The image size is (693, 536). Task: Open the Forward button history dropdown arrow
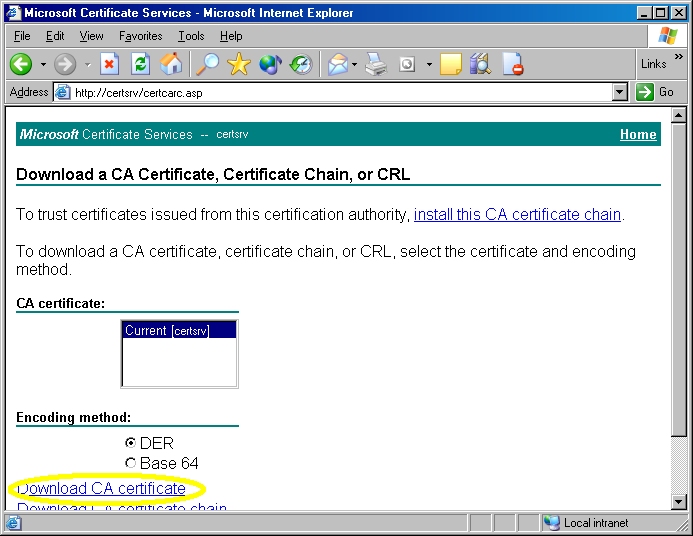(88, 65)
